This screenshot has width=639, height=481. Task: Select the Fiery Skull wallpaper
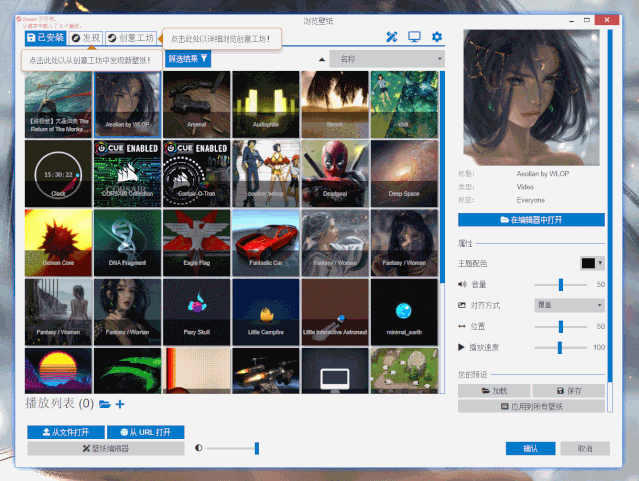(196, 312)
